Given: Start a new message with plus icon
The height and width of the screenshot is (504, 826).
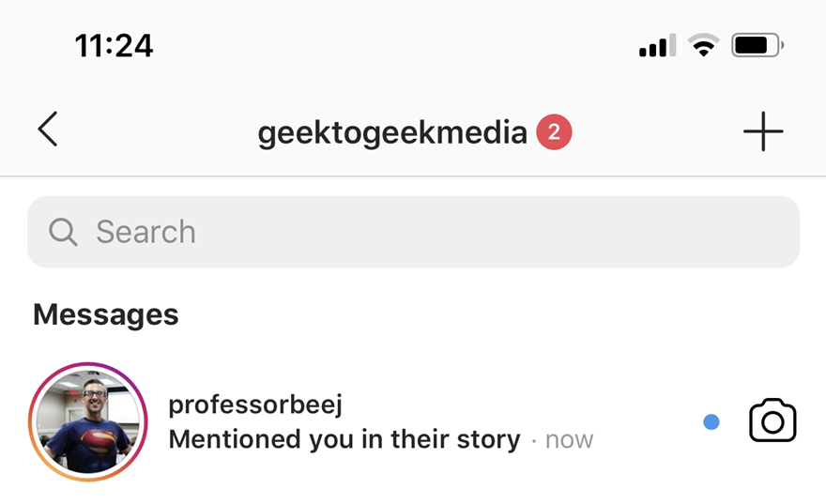Looking at the screenshot, I should coord(762,131).
